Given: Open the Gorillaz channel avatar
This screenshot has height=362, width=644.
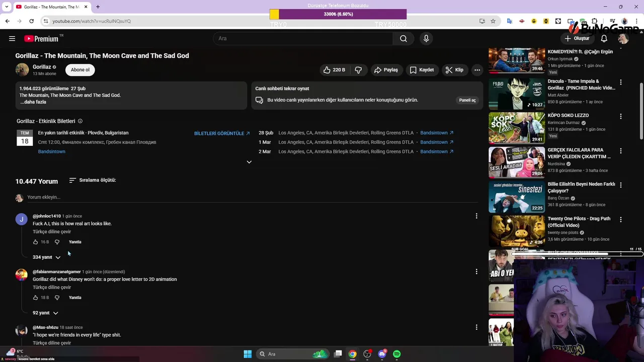Looking at the screenshot, I should (x=22, y=70).
